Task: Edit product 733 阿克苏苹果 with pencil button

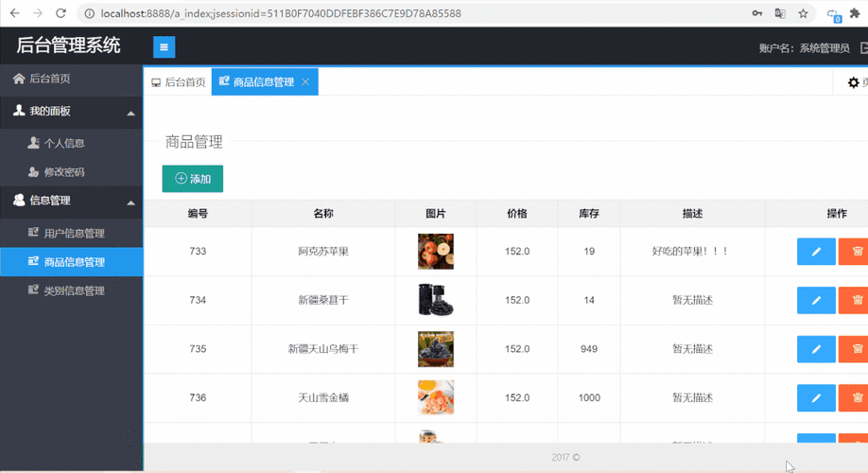Action: [816, 252]
